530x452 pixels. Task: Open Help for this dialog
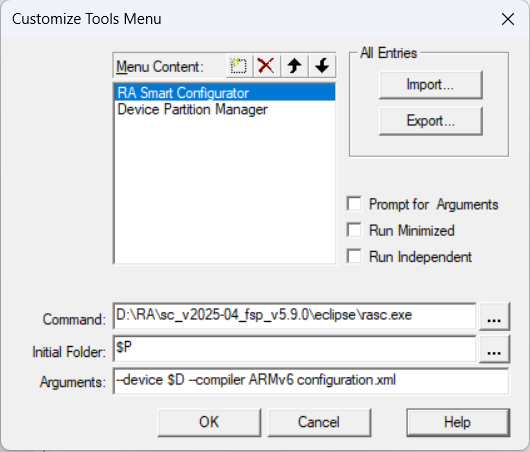pos(458,422)
